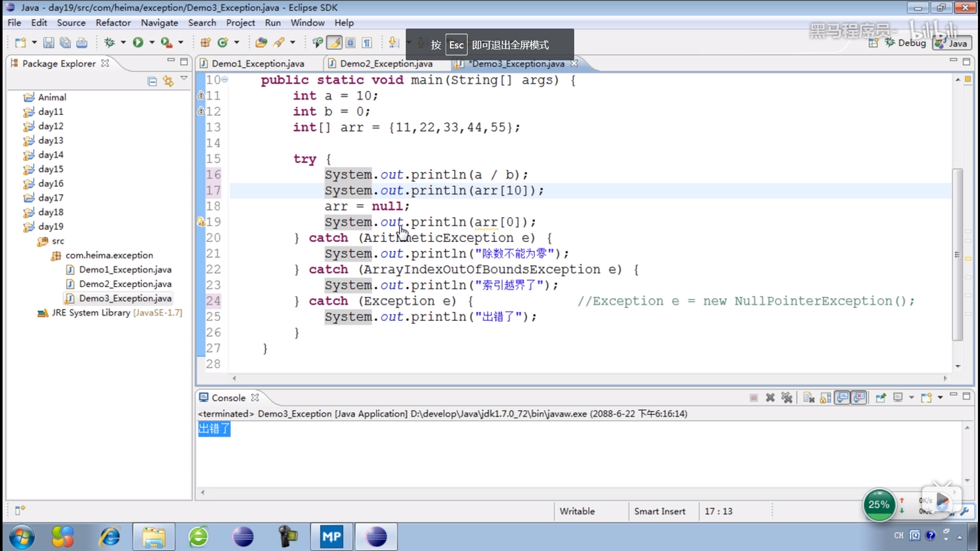Viewport: 980px width, 551px height.
Task: Click the green Run button
Action: (x=138, y=43)
